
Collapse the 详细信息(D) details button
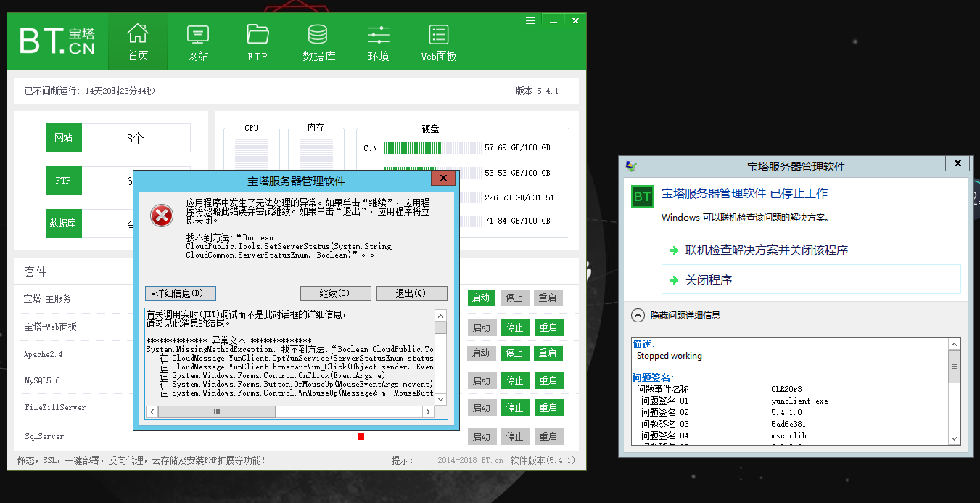click(x=181, y=293)
